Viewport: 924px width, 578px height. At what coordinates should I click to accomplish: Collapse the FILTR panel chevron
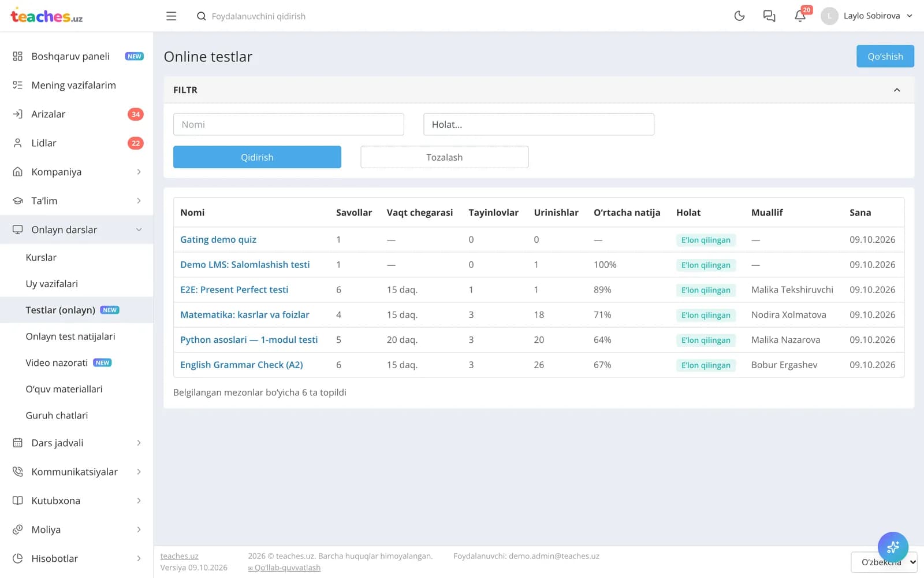click(x=897, y=90)
